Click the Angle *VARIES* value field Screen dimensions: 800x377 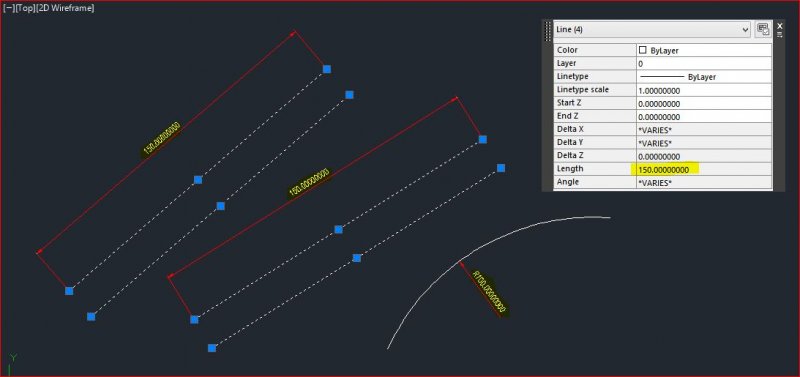pos(704,183)
